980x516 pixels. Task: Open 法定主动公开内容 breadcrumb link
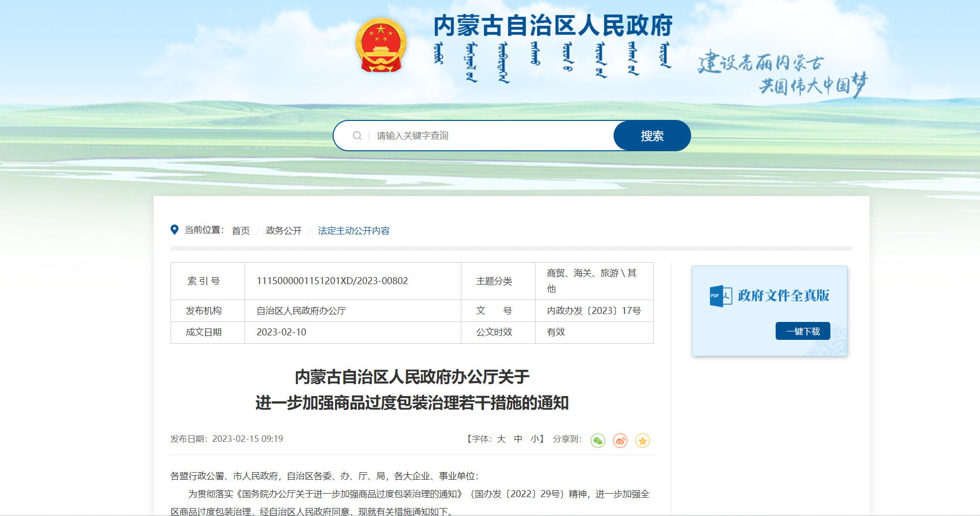354,231
